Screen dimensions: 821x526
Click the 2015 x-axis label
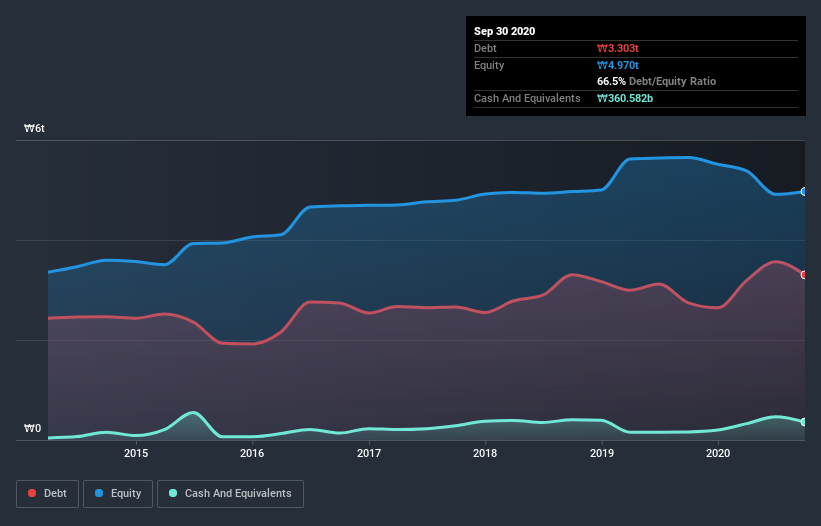pyautogui.click(x=136, y=453)
